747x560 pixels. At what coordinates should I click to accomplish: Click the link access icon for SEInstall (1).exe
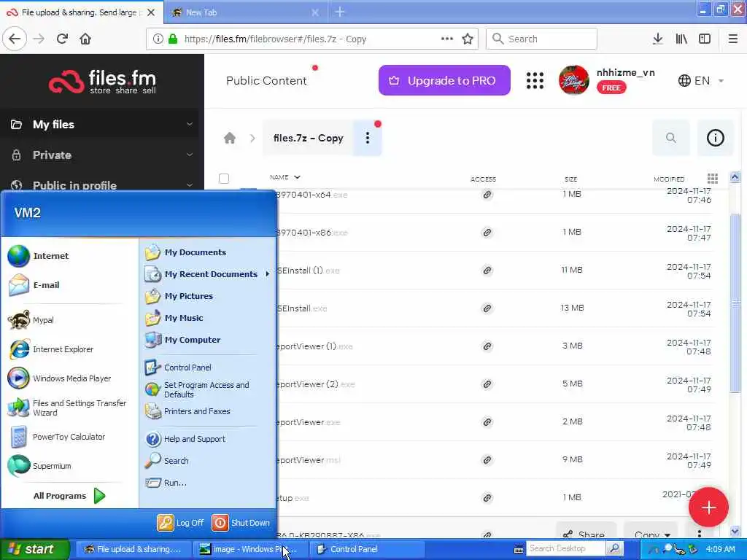coord(487,271)
